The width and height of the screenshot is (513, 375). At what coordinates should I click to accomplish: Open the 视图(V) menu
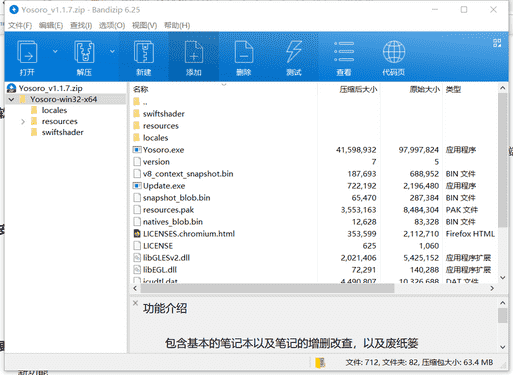pyautogui.click(x=144, y=25)
